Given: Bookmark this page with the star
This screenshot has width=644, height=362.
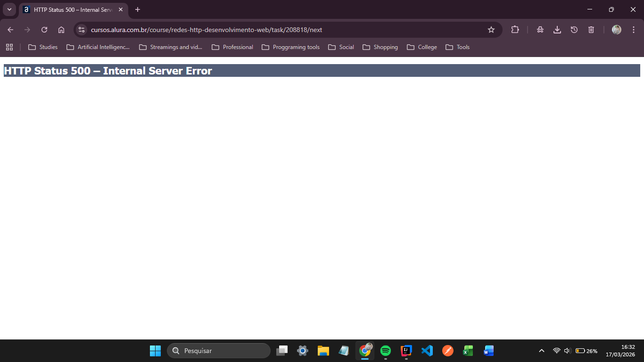Looking at the screenshot, I should click(x=491, y=30).
